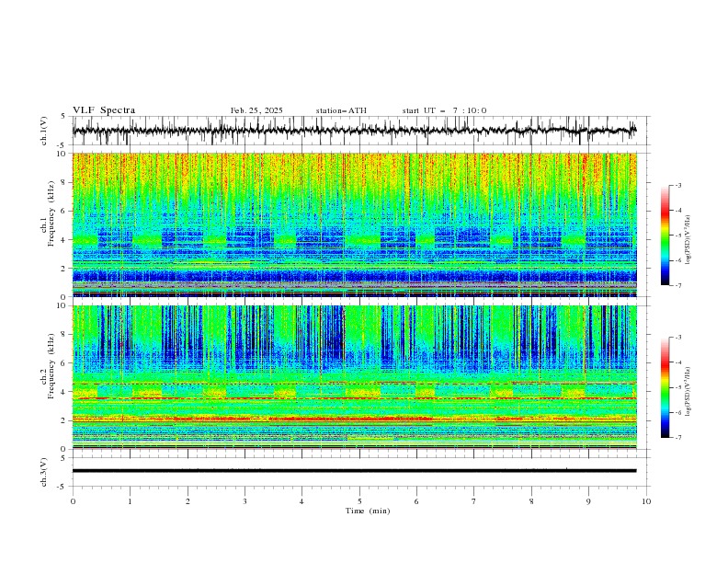Click the ch.3(V) axis label

(x=44, y=472)
